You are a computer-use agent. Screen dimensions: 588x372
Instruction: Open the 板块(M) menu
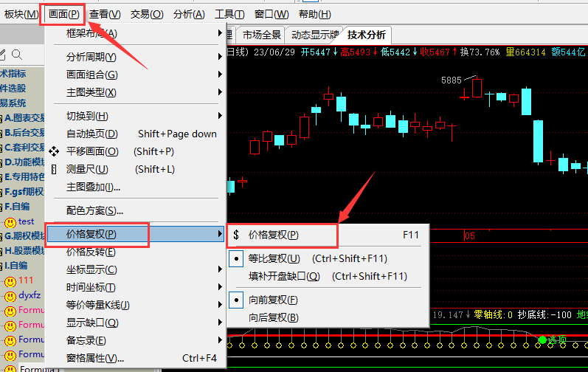tap(21, 14)
